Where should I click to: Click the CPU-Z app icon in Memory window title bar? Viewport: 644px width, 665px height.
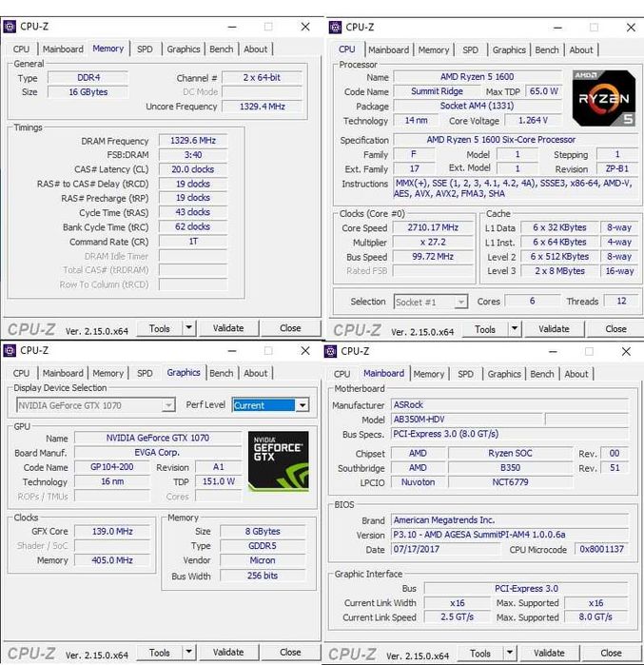[x=10, y=27]
